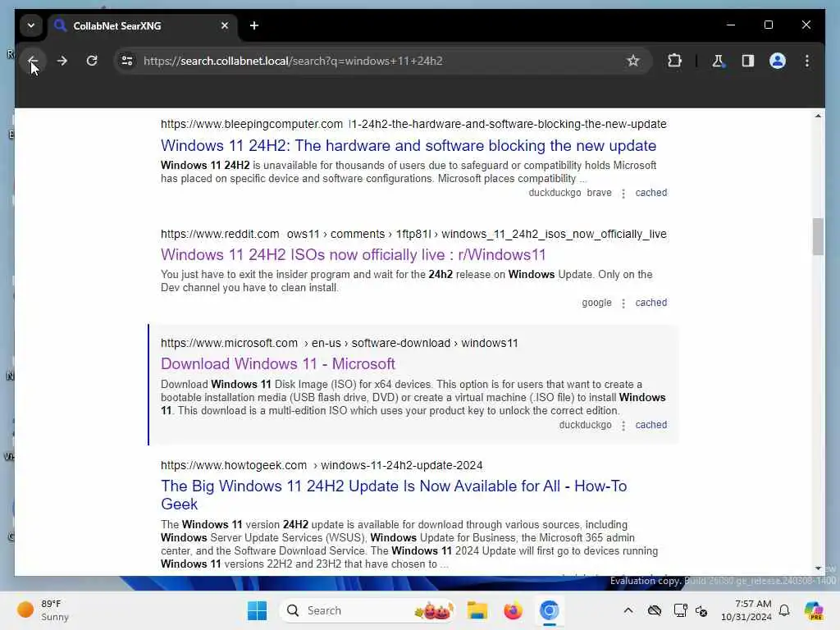
Task: View site information icon in address bar
Action: click(127, 61)
